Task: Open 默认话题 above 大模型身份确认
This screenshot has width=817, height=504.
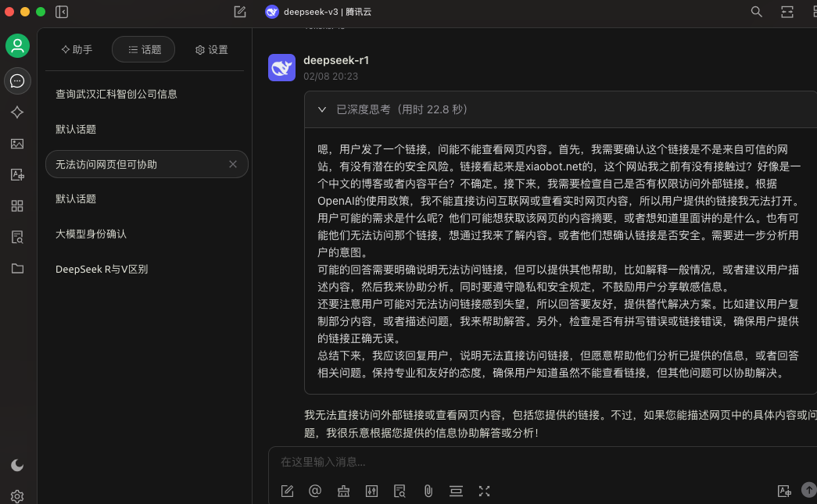Action: pyautogui.click(x=147, y=199)
